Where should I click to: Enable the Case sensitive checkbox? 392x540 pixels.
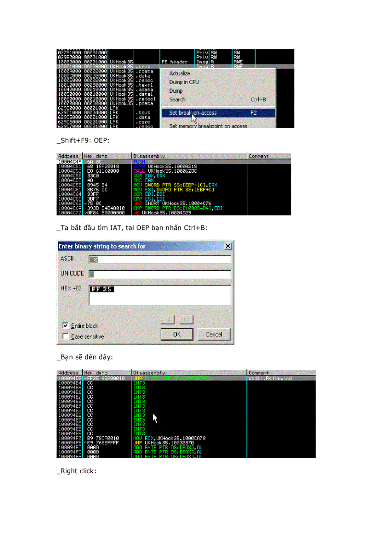pyautogui.click(x=65, y=336)
